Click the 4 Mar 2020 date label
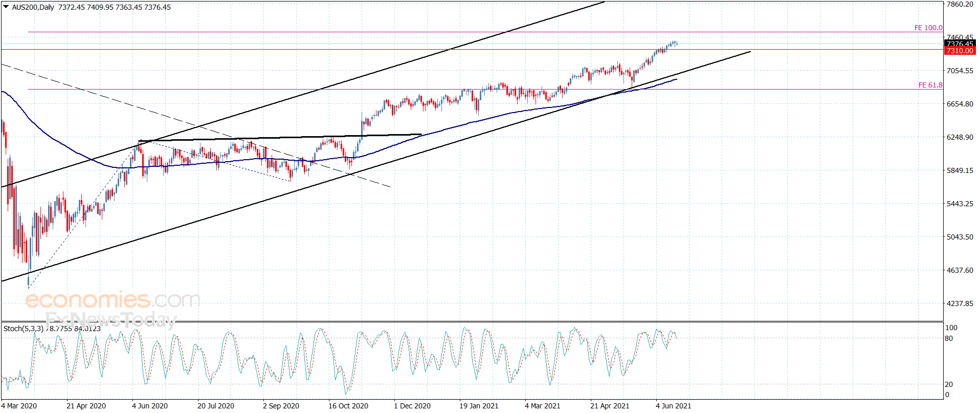This screenshot has width=980, height=413. tap(19, 406)
